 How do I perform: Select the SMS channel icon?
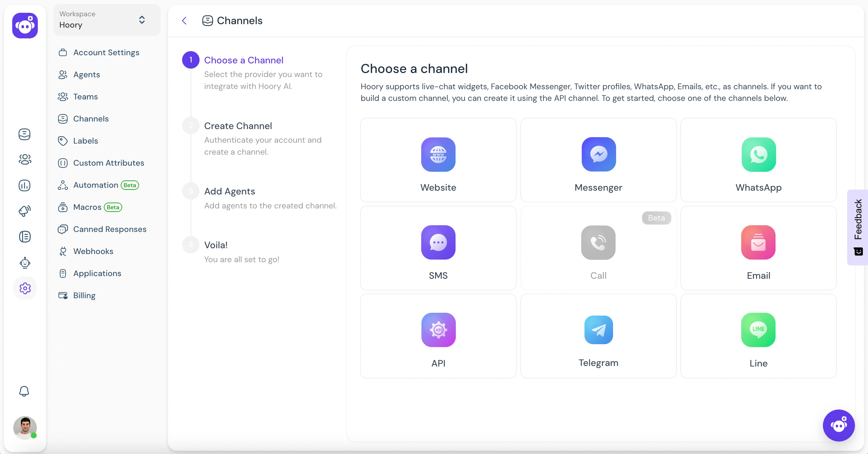pos(438,242)
